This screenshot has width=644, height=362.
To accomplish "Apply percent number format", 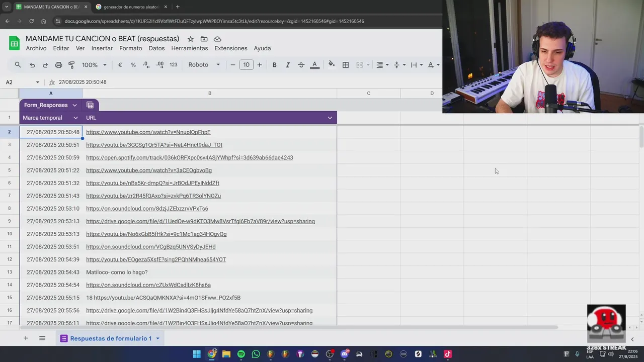I will click(133, 65).
